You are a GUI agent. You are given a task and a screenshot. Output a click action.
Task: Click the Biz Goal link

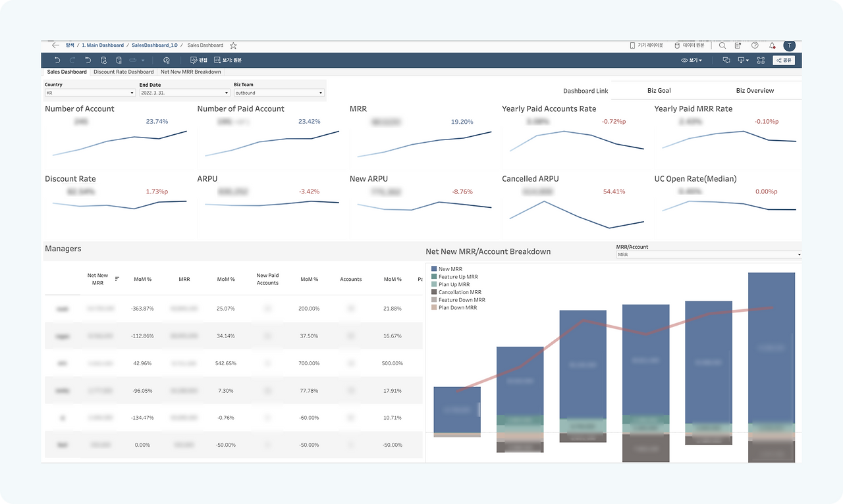point(659,90)
